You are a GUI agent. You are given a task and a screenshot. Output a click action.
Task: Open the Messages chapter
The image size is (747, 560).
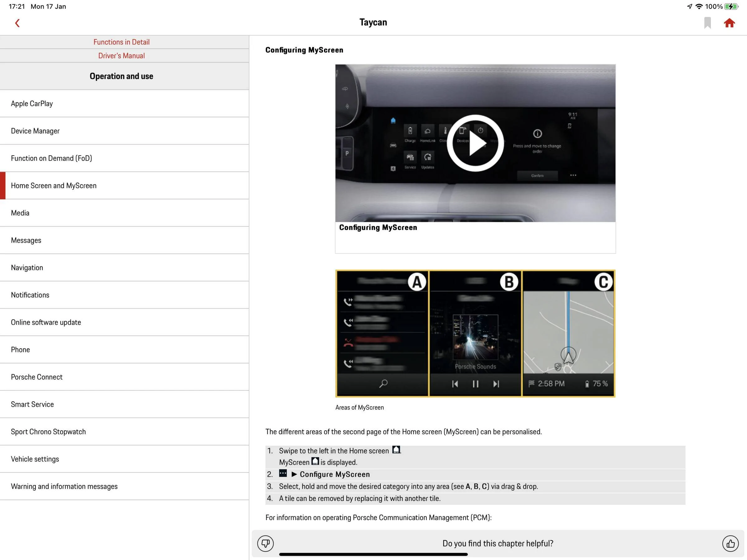125,240
